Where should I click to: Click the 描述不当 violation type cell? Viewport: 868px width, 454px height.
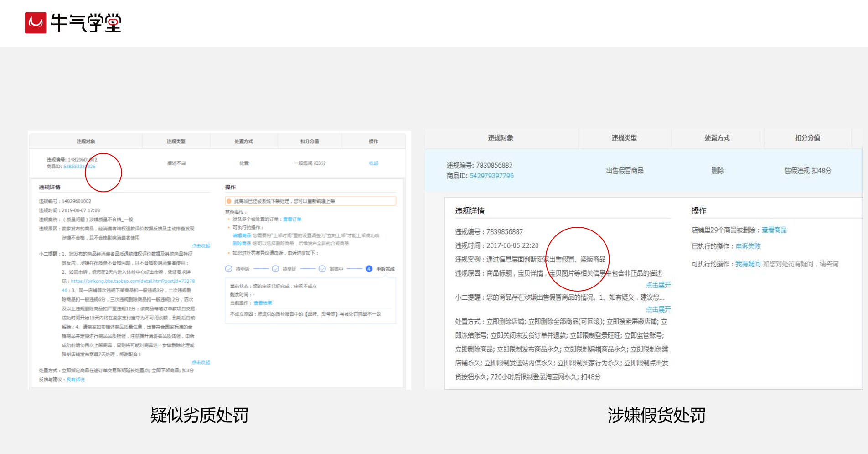(176, 163)
